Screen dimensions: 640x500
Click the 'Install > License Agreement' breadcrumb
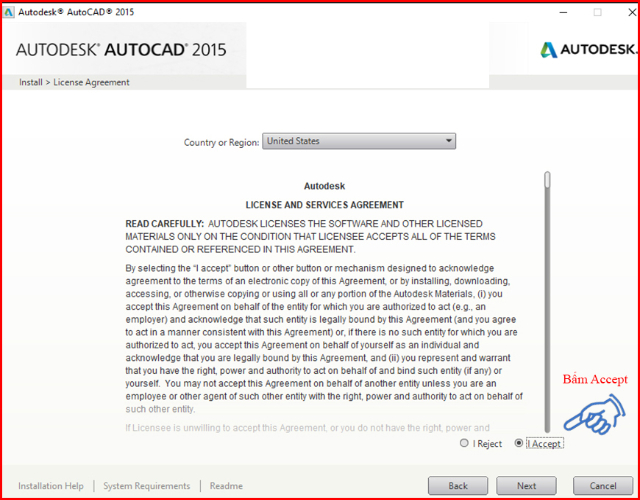pos(74,82)
